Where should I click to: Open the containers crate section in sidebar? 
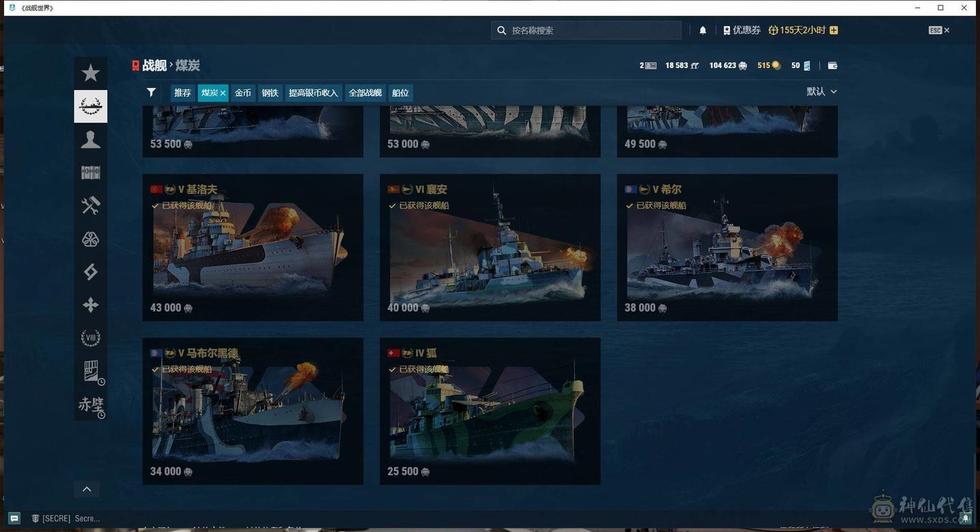[x=91, y=172]
